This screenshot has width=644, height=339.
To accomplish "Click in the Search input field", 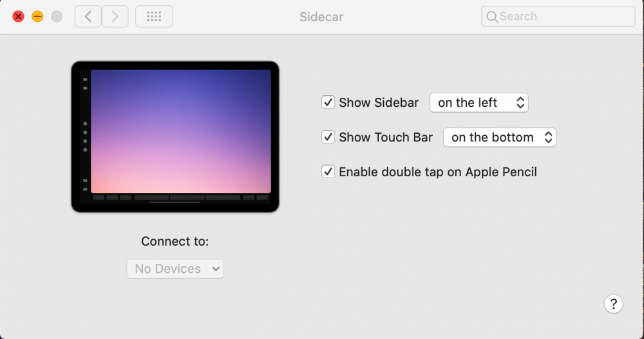I will (x=558, y=17).
